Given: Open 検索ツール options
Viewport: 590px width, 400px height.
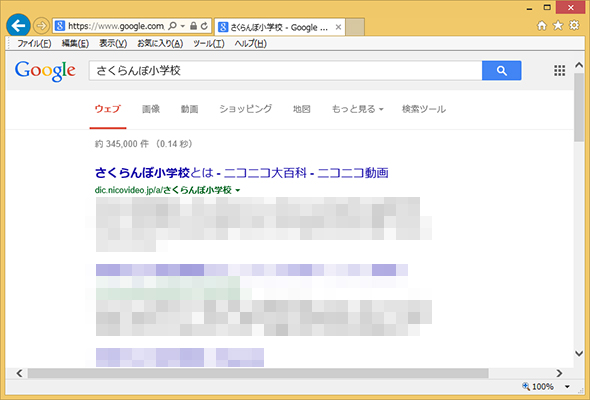Looking at the screenshot, I should click(424, 109).
